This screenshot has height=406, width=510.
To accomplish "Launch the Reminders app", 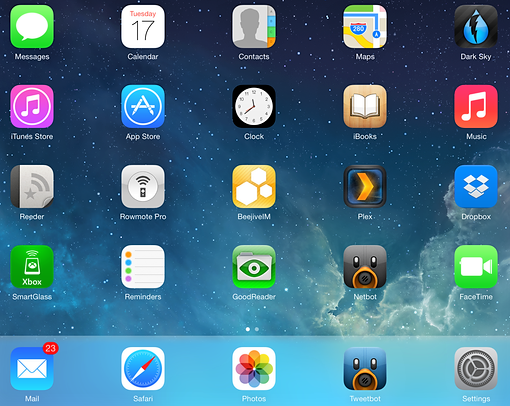I will click(143, 267).
